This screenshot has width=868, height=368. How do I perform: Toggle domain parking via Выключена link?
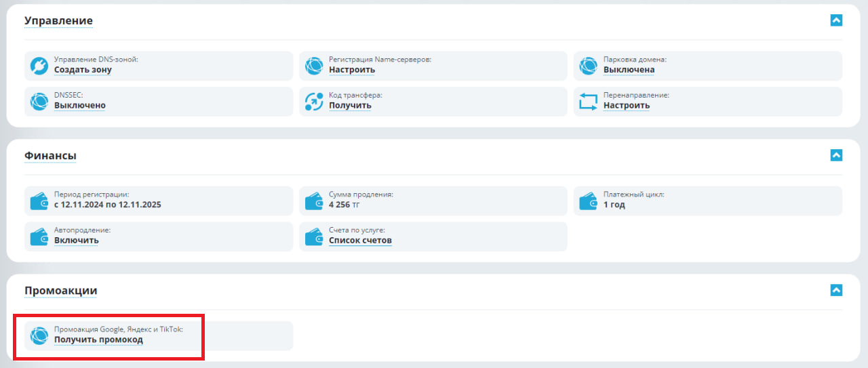[629, 70]
